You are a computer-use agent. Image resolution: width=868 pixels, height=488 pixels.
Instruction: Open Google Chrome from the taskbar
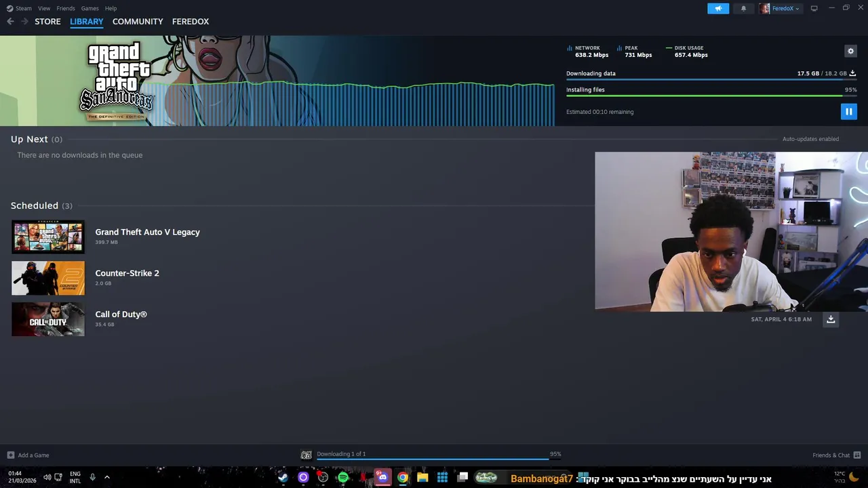click(x=403, y=478)
